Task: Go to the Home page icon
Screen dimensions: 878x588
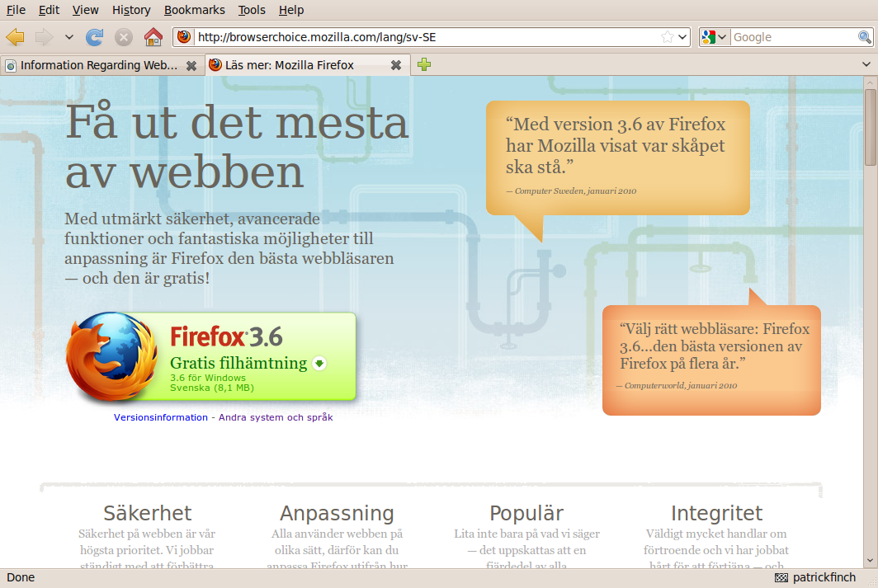Action: [x=153, y=37]
